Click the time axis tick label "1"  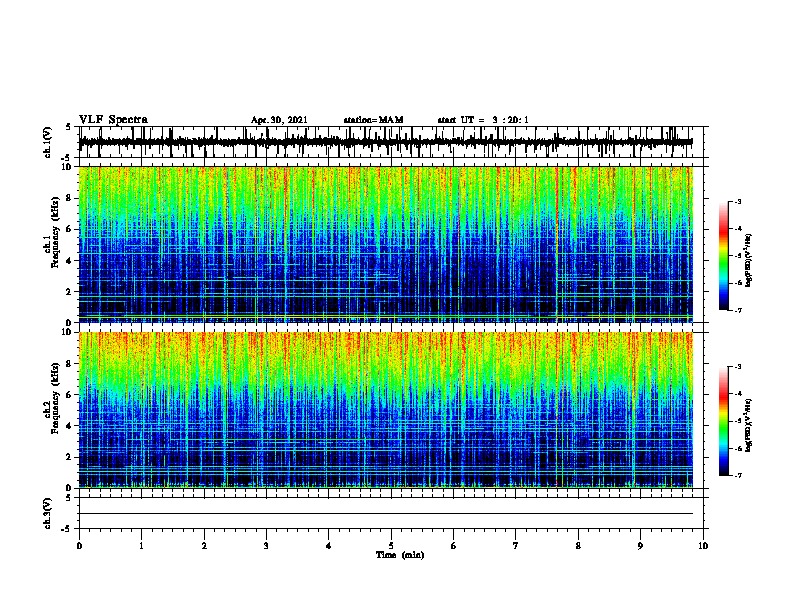[x=141, y=546]
